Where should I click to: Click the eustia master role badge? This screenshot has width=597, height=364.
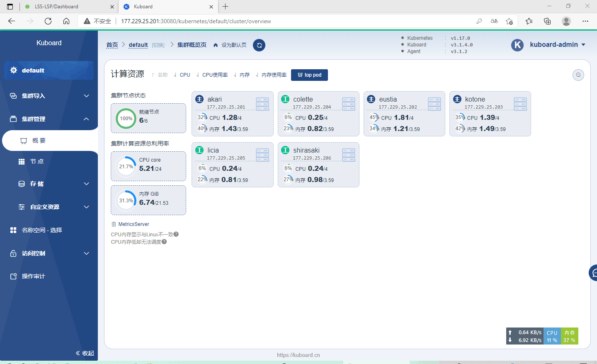coord(371,99)
